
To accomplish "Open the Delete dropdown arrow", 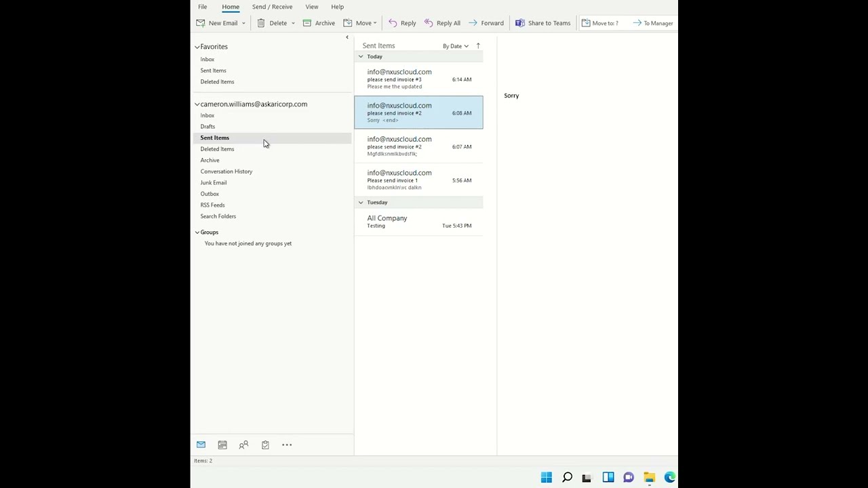I will click(x=293, y=23).
